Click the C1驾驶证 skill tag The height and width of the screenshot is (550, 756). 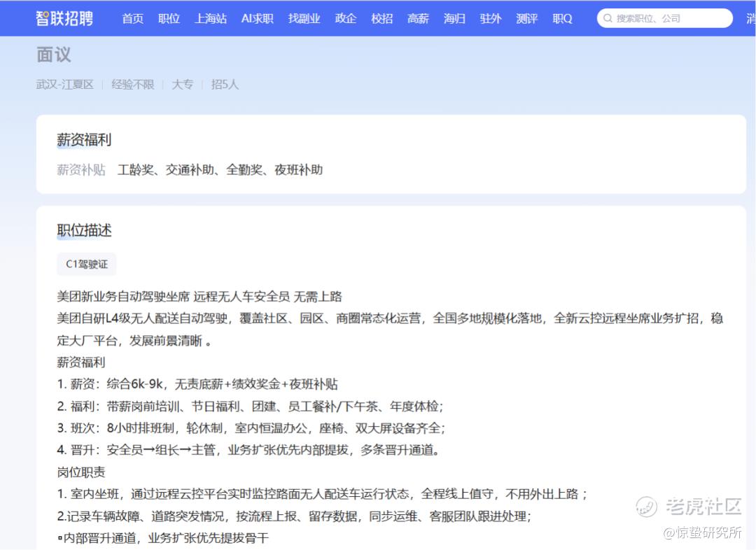[x=87, y=265]
